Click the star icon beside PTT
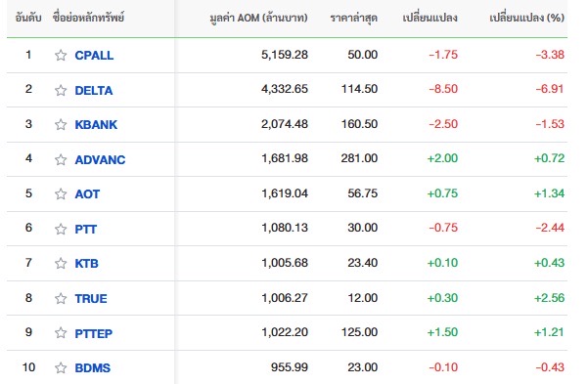Viewport: 588px width, 384px height. 61,229
